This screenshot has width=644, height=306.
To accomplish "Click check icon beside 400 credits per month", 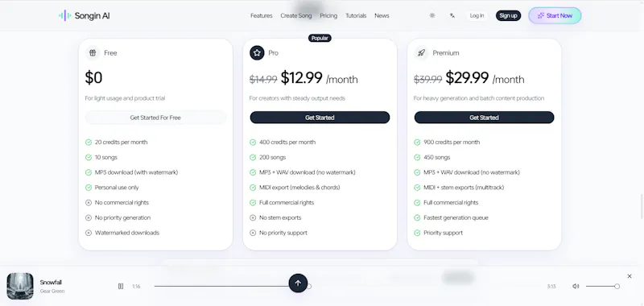I will (x=253, y=142).
